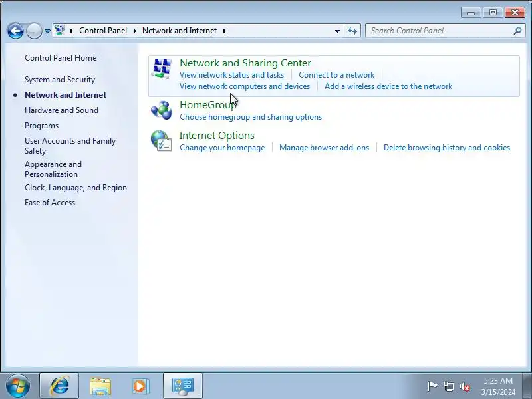Open HomeGroup heading link
The height and width of the screenshot is (399, 532).
tap(207, 105)
